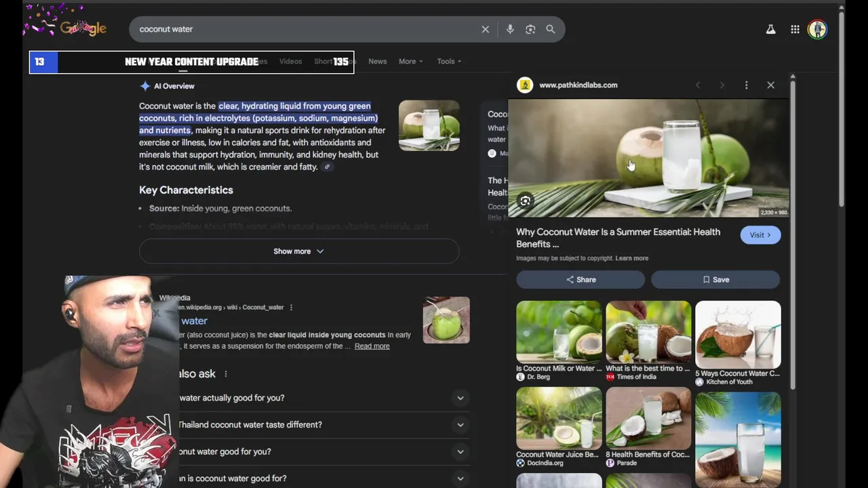Open Wikipedia result green coconut thumbnail

coord(446,320)
